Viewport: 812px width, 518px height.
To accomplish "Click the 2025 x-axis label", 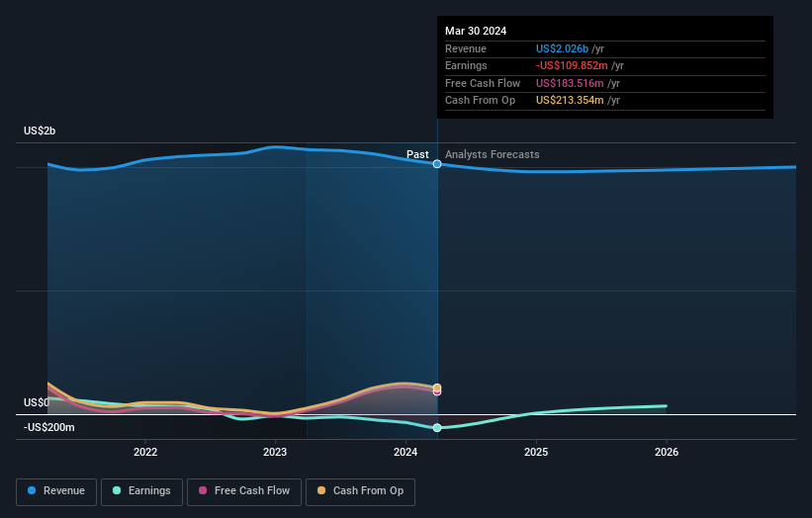I will [x=536, y=453].
